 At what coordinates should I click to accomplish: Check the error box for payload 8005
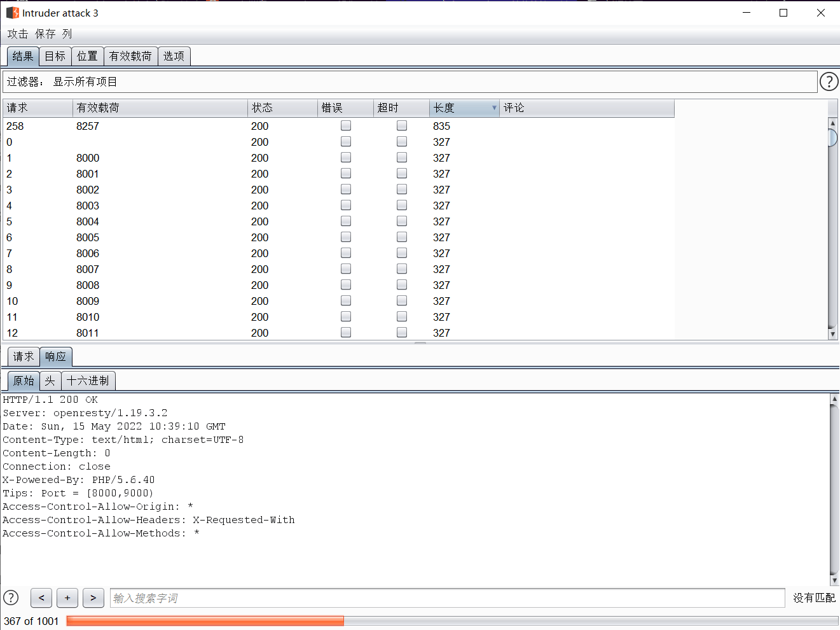pyautogui.click(x=346, y=237)
